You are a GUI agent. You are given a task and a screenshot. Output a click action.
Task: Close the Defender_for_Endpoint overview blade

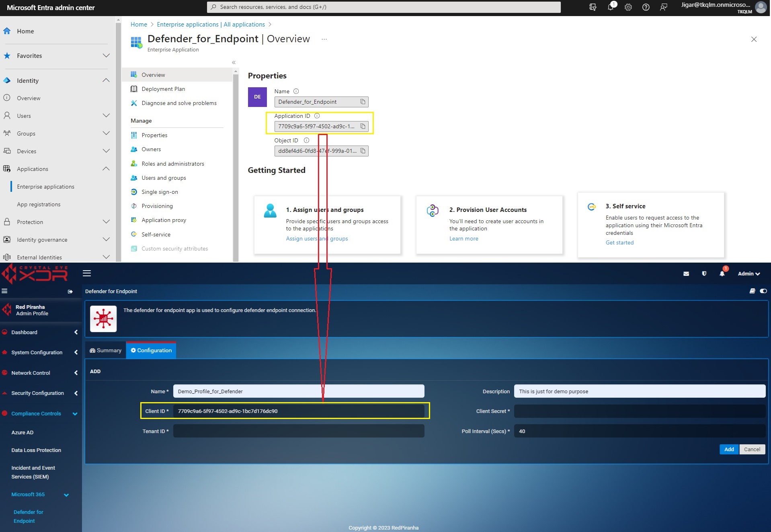coord(754,39)
